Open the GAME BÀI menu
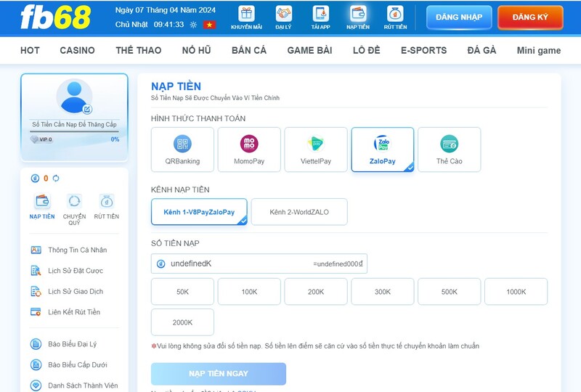This screenshot has width=581, height=392. coord(310,50)
